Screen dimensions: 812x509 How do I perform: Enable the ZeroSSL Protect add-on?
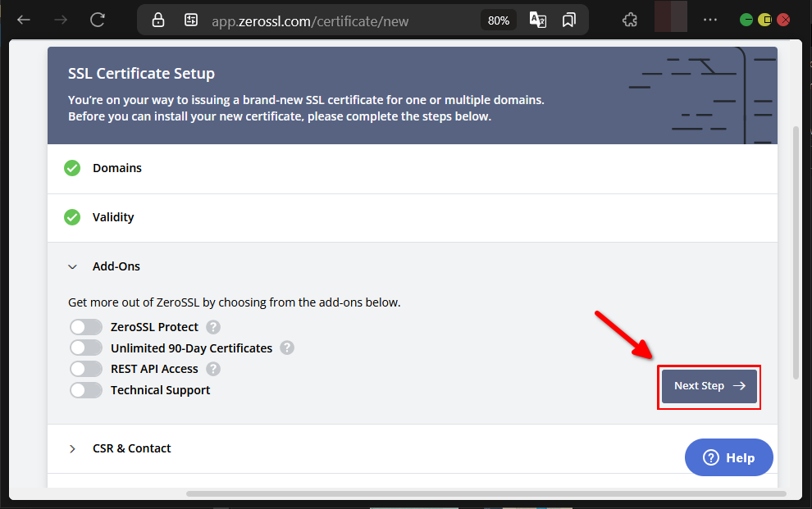click(x=86, y=327)
